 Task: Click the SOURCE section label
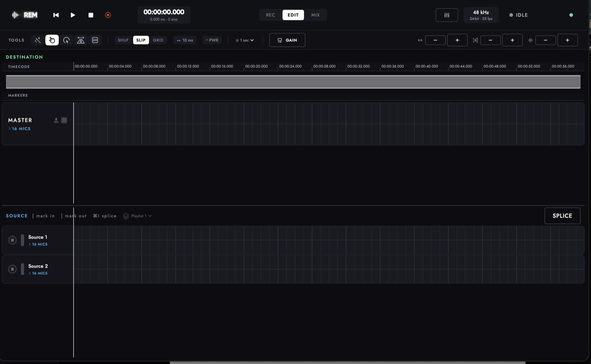(x=17, y=216)
